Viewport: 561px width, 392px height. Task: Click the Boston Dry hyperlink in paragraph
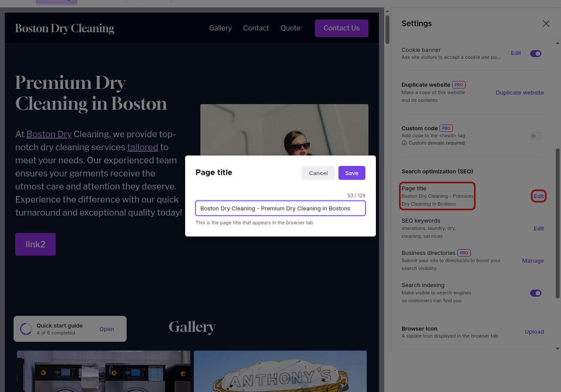click(49, 134)
